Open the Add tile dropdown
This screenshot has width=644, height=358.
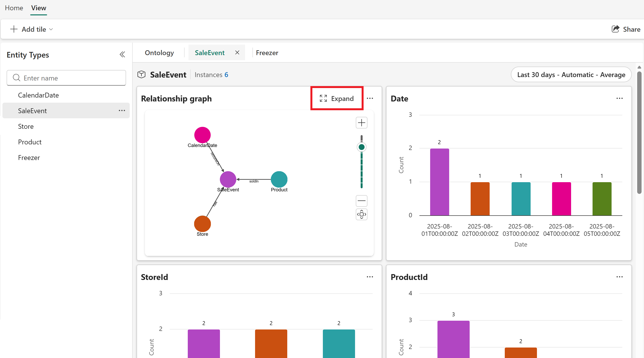(x=32, y=29)
